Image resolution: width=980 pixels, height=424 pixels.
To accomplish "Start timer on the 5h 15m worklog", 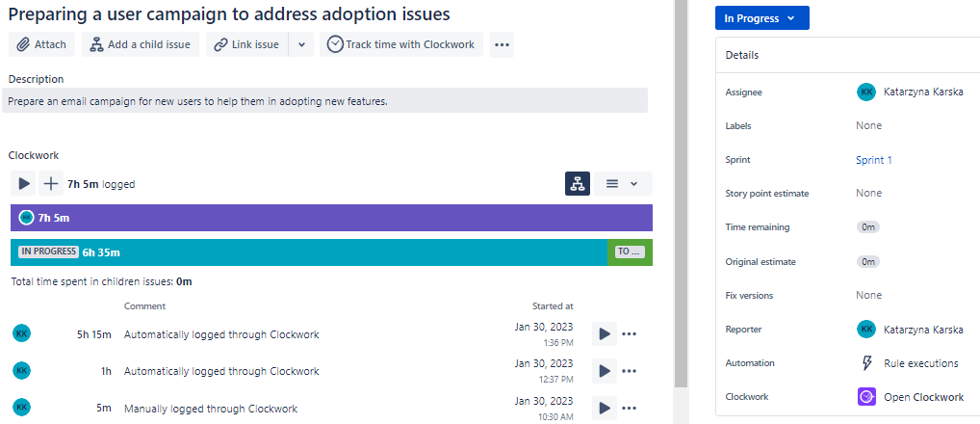I will 604,334.
